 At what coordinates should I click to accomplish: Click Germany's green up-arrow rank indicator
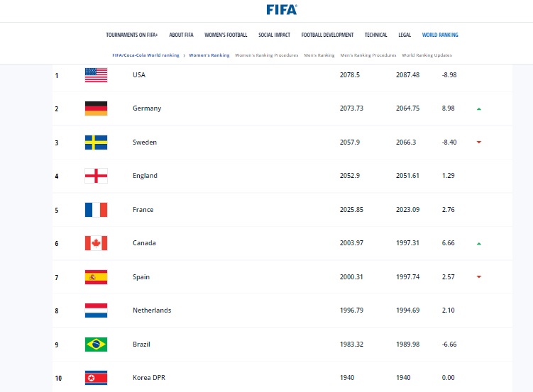[x=479, y=108]
